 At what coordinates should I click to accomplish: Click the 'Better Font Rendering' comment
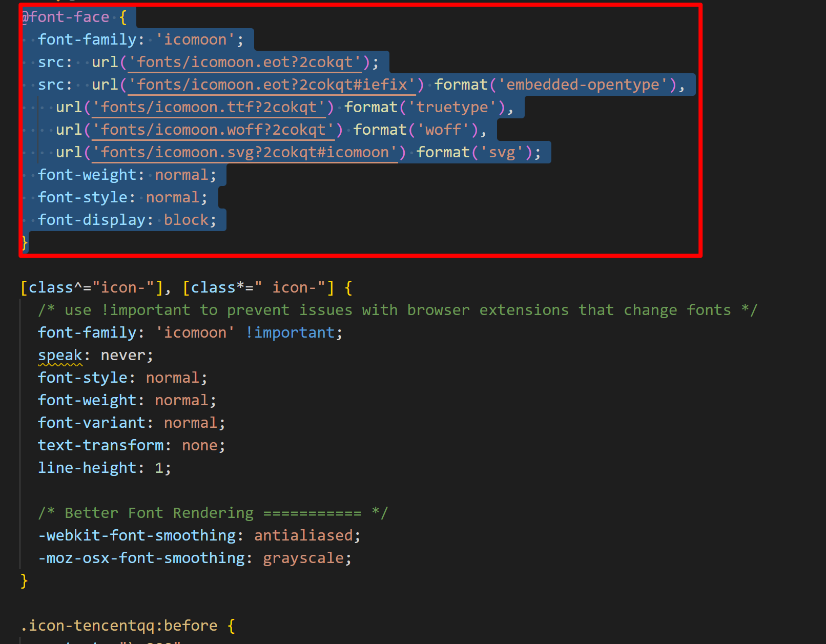tap(213, 513)
